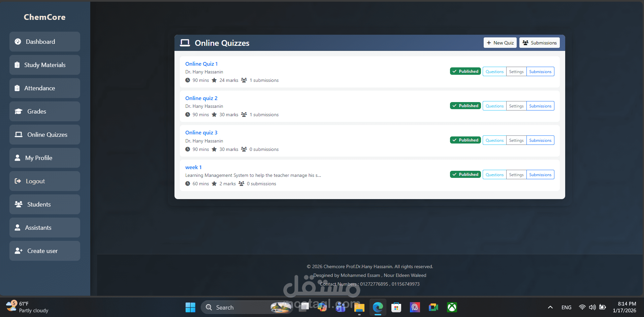Click 'Learning Management System' description under week 1
The width and height of the screenshot is (644, 317).
(253, 175)
